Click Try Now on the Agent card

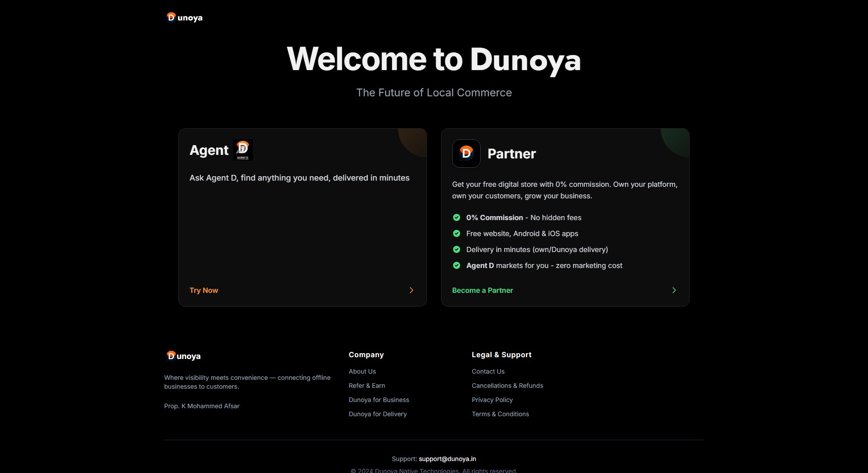tap(203, 290)
